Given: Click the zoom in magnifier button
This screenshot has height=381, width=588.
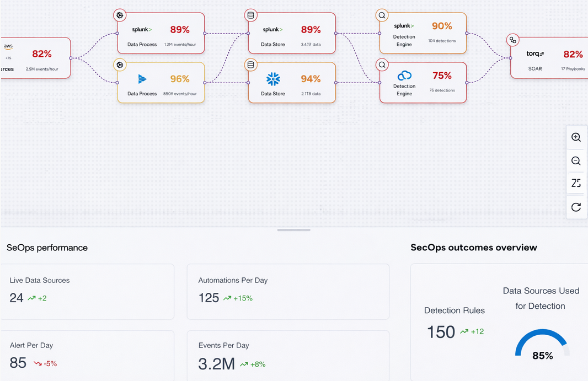Looking at the screenshot, I should [x=576, y=138].
